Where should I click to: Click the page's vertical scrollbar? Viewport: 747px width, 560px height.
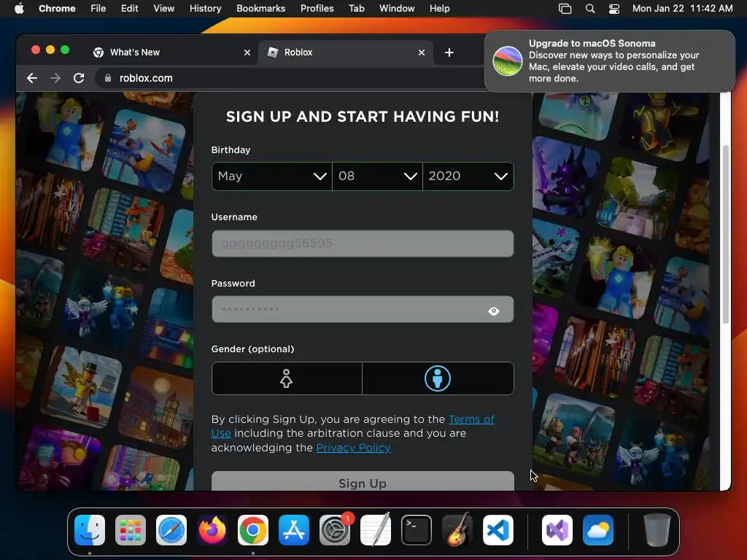click(x=726, y=233)
